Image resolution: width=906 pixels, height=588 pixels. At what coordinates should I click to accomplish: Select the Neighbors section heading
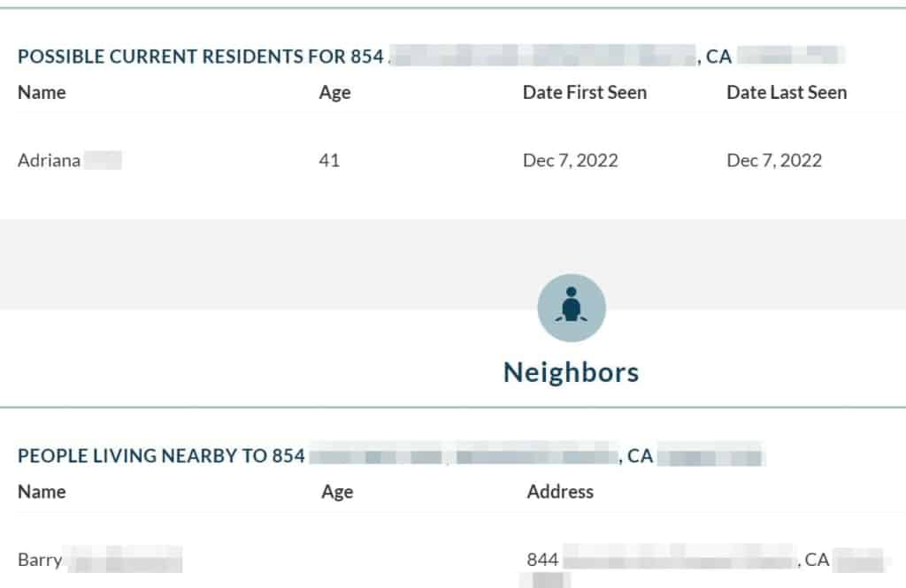point(572,372)
